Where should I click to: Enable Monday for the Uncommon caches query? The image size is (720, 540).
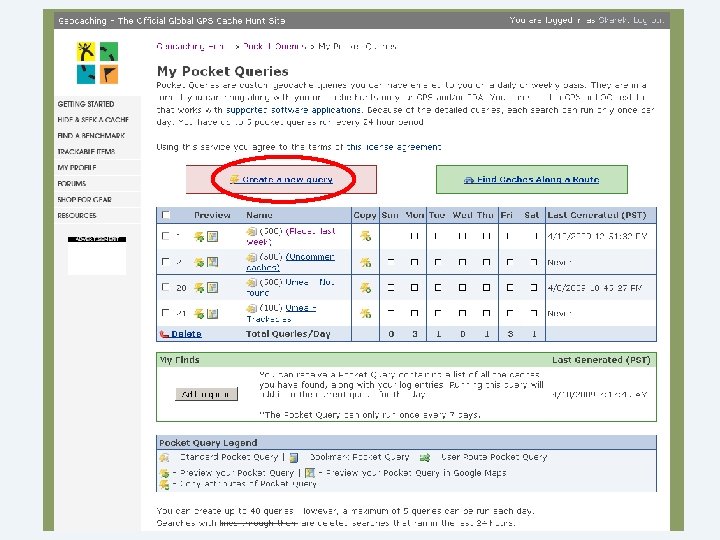[414, 262]
